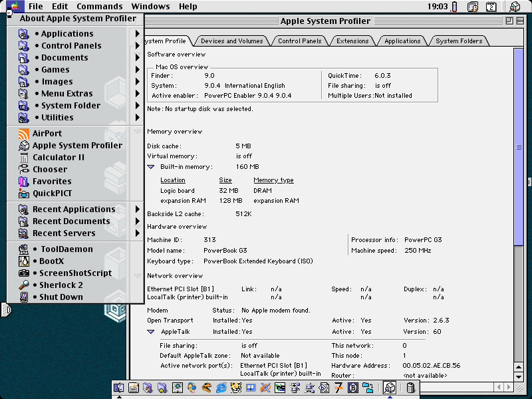Open the AirPort item in the Apple menu
This screenshot has height=399, width=532.
click(x=75, y=134)
